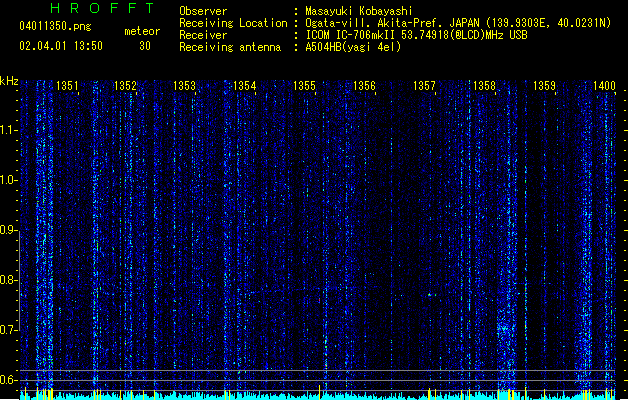Click the 1.0 kHz axis label
The width and height of the screenshot is (629, 400).
(8, 180)
